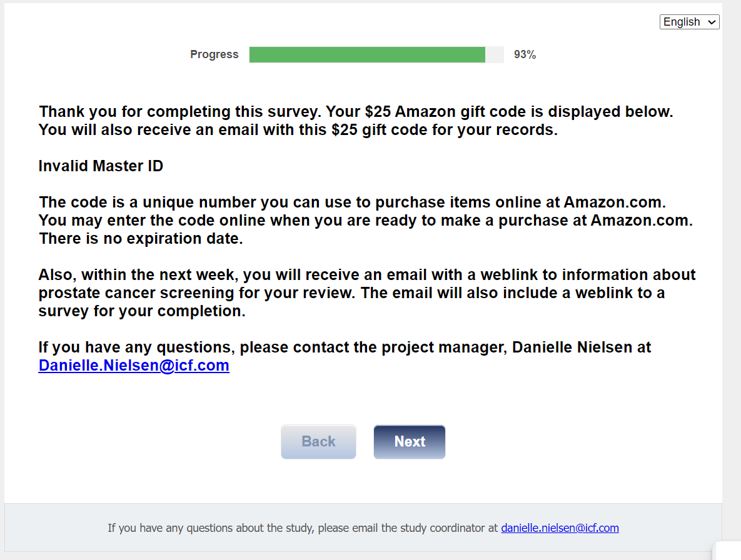Click the Next button
The image size is (741, 560).
(410, 442)
